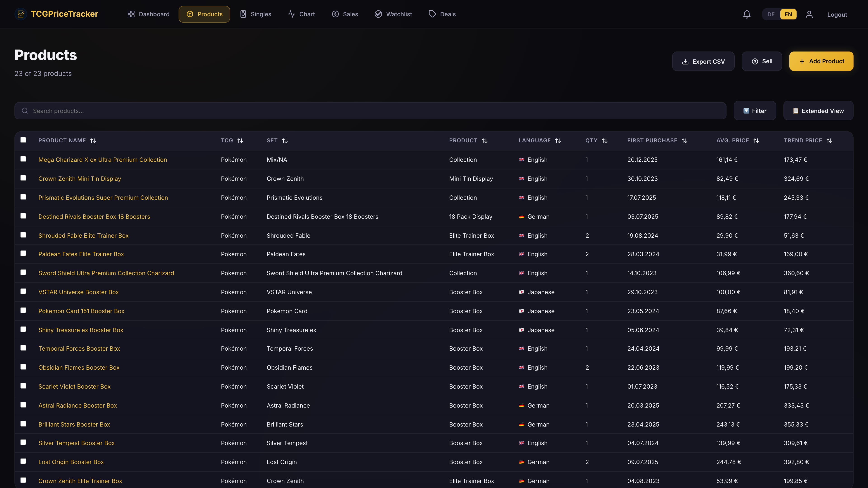Open the user profile icon
Image resolution: width=868 pixels, height=488 pixels.
pos(809,14)
